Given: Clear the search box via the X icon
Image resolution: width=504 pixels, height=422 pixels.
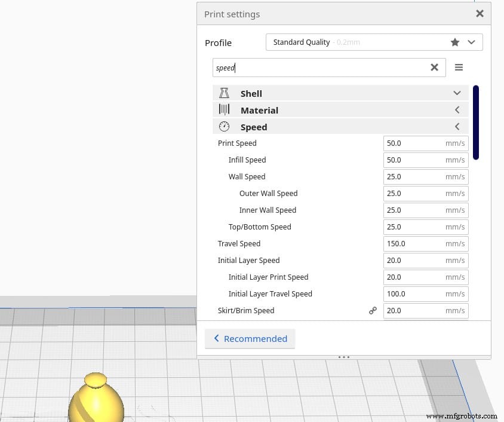Looking at the screenshot, I should pyautogui.click(x=434, y=67).
